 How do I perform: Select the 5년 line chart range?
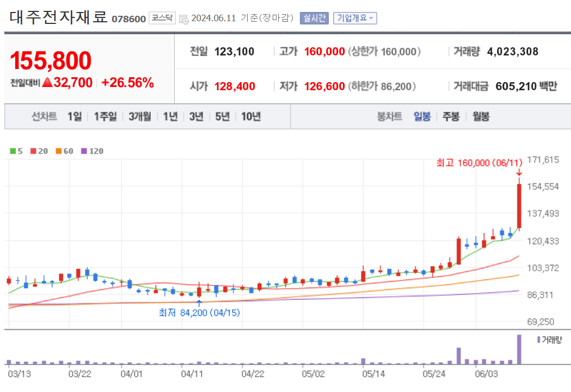point(223,116)
